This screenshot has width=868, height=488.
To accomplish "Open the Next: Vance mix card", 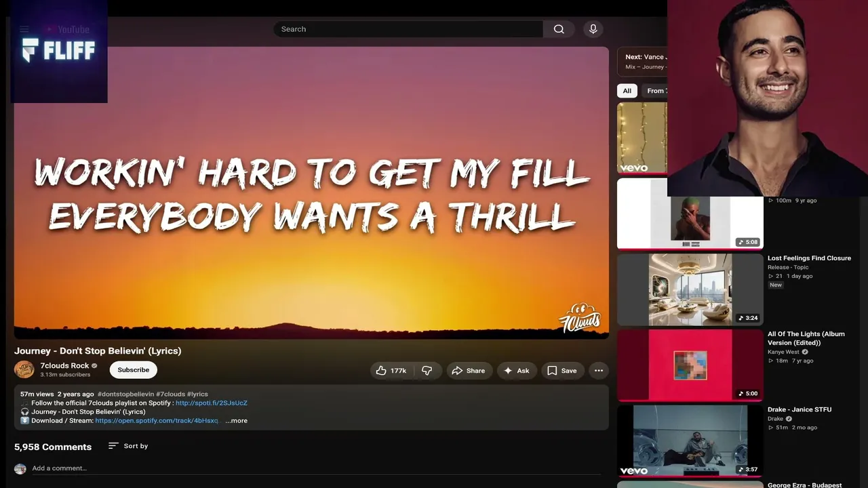I will (642, 62).
